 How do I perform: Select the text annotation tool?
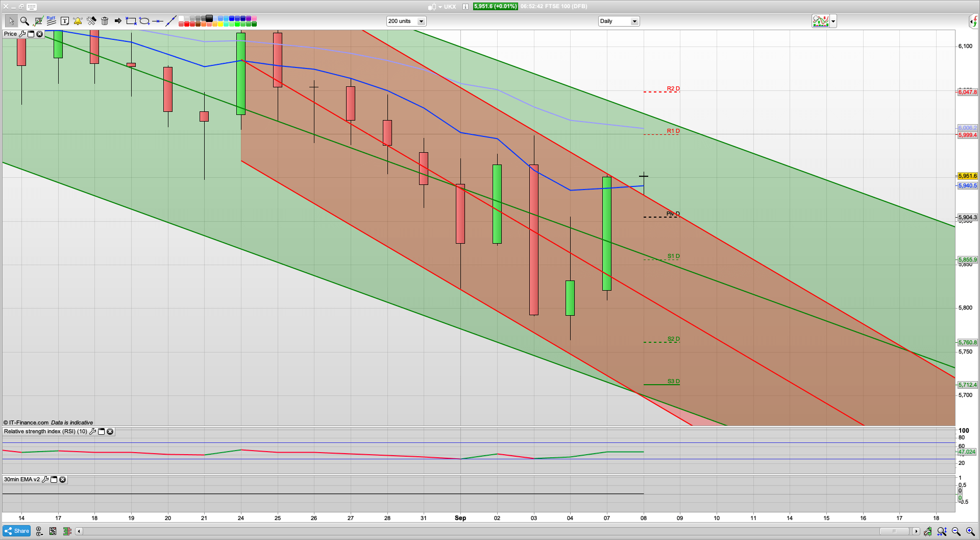pos(65,21)
